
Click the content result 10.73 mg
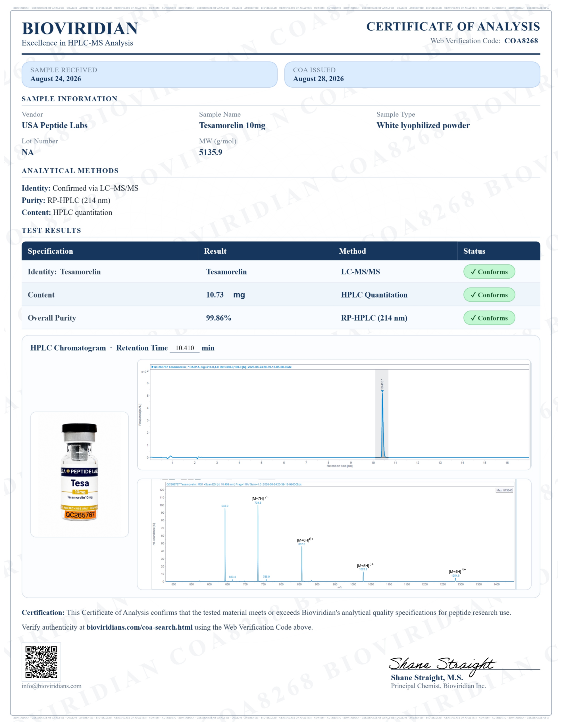point(226,295)
